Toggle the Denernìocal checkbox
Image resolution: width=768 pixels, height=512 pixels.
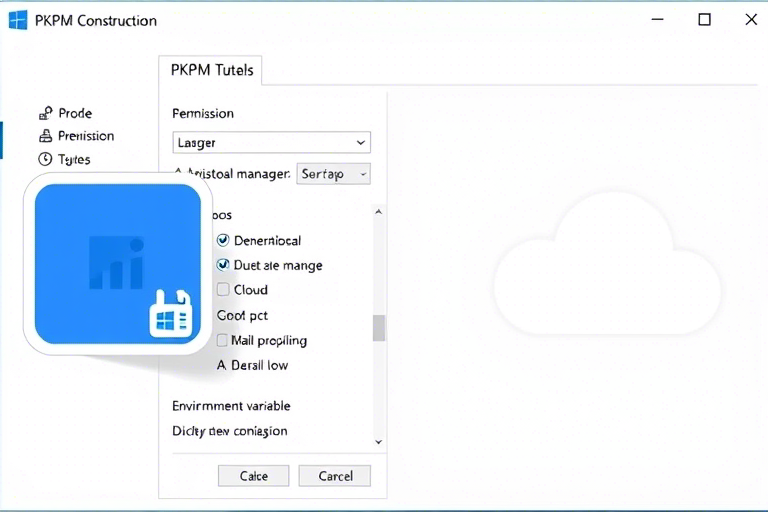pyautogui.click(x=223, y=240)
